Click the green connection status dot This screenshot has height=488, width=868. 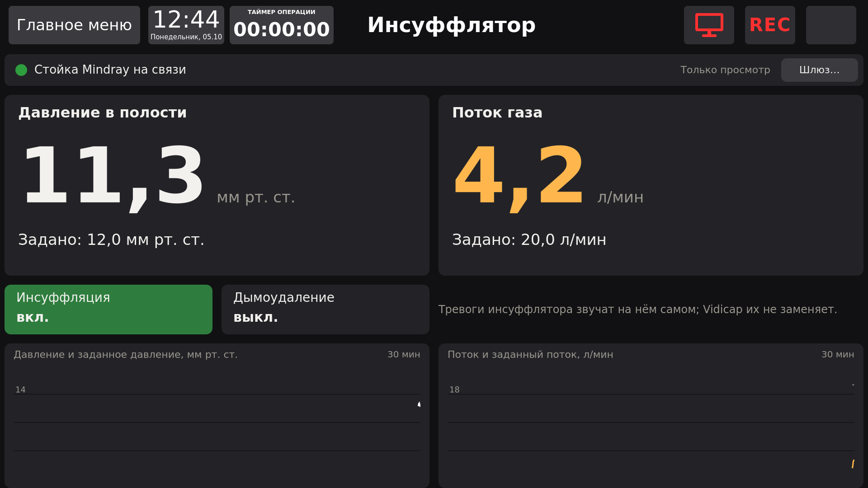(x=21, y=70)
